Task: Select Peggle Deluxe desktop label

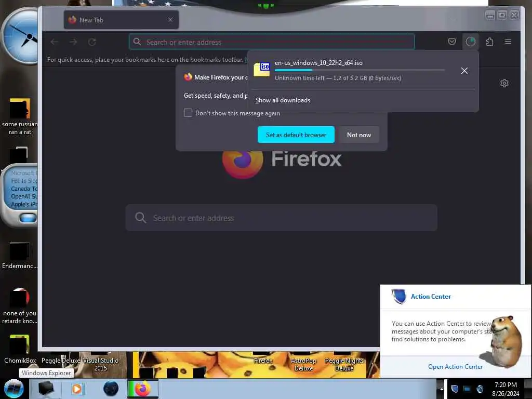Action: 61,361
